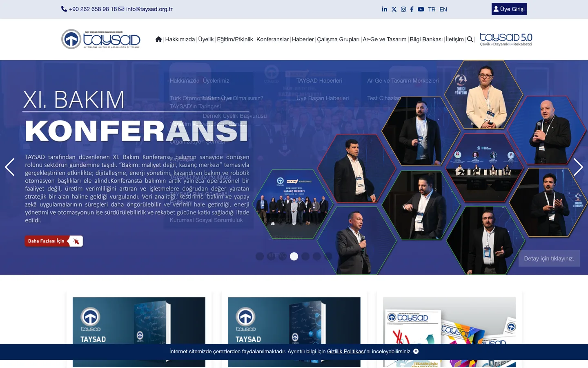Open the Üyelik menu

coord(206,39)
